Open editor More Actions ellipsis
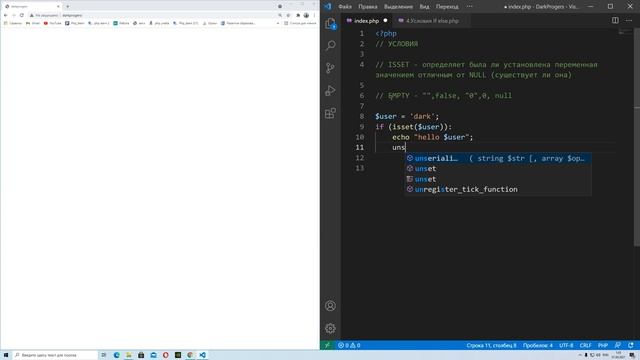640x360 pixels. click(629, 20)
